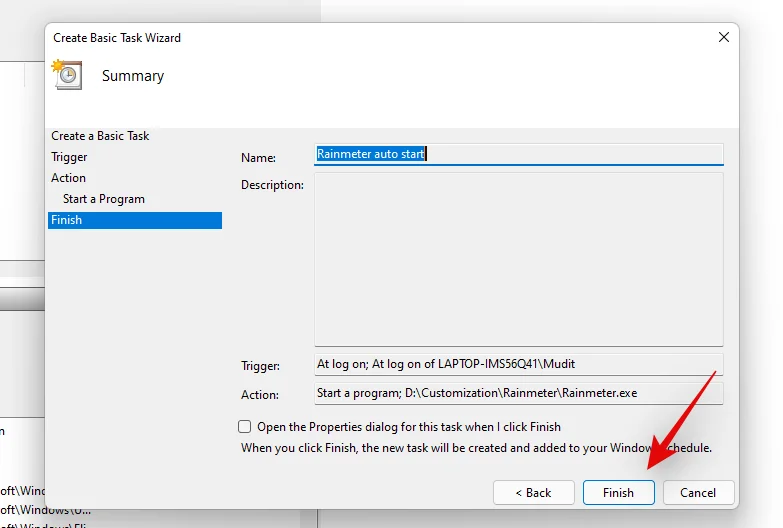Viewport: 783px width, 528px height.
Task: Click the task wizard clock icon
Action: pyautogui.click(x=67, y=75)
